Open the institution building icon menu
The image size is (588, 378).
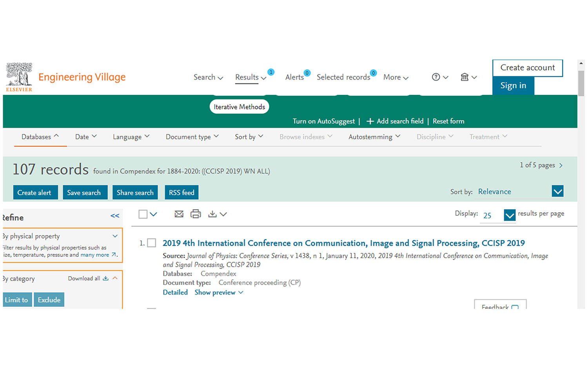(x=465, y=77)
